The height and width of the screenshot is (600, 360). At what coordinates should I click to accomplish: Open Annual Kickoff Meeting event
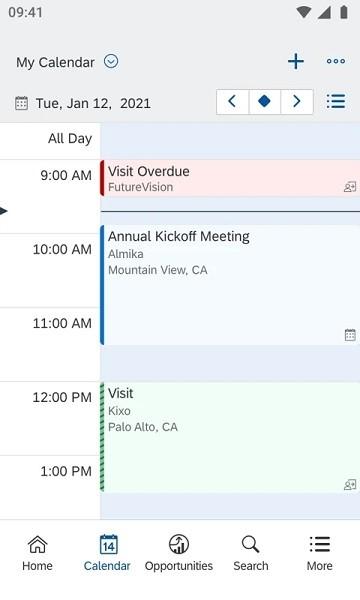[230, 285]
